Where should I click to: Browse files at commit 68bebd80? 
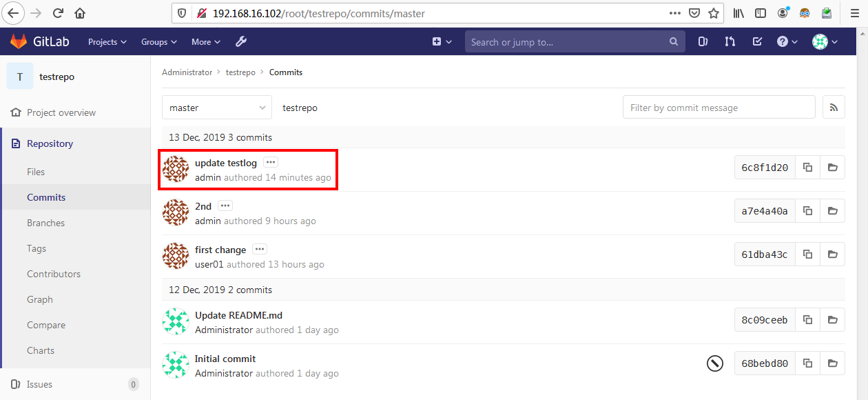click(832, 363)
